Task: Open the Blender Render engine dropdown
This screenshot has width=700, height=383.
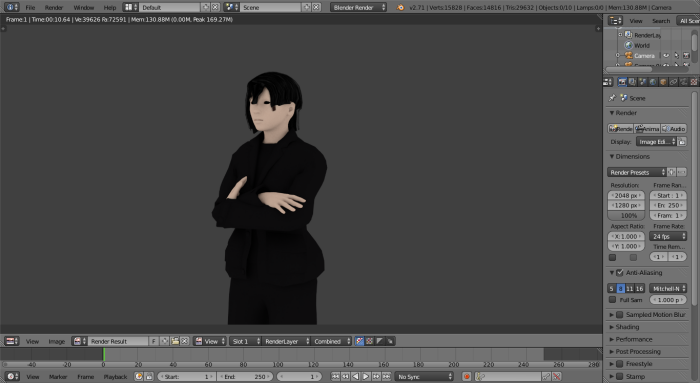Action: (x=358, y=7)
